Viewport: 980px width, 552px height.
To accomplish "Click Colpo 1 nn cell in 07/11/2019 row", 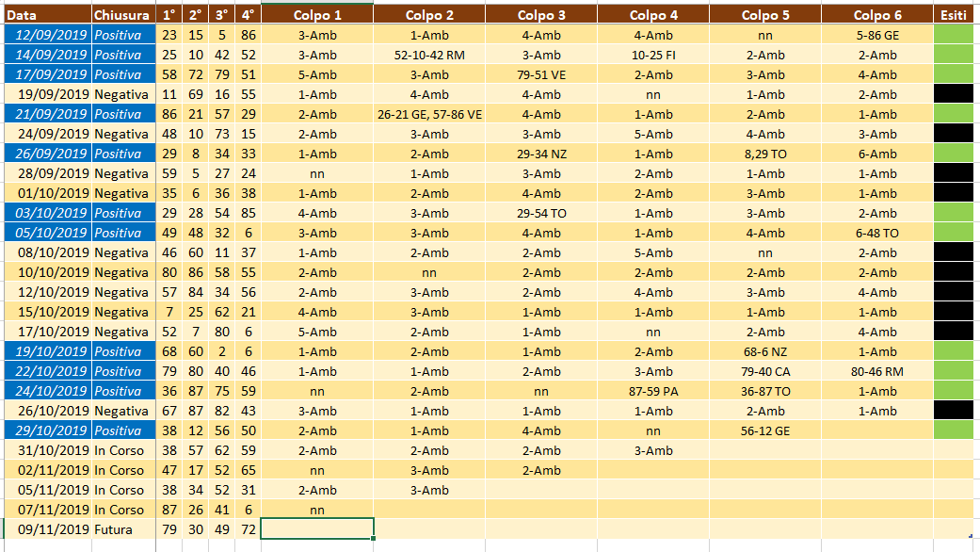I will tap(317, 510).
